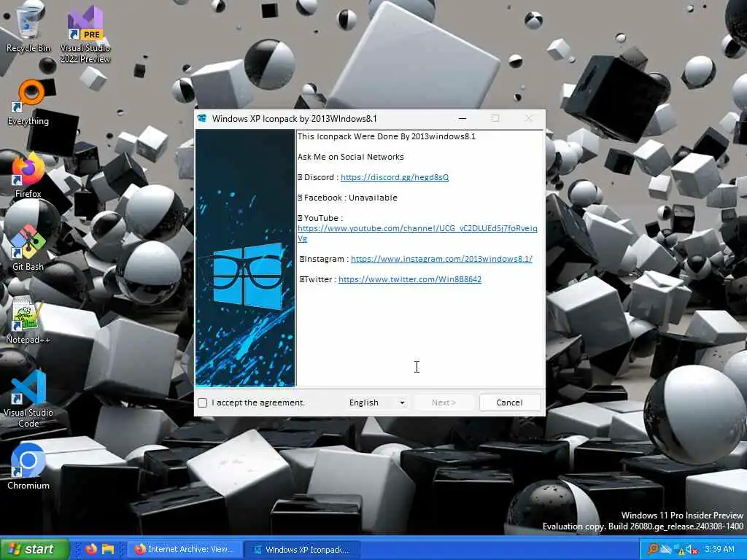Open the Twitter profile link
Image resolution: width=747 pixels, height=560 pixels.
(x=410, y=279)
